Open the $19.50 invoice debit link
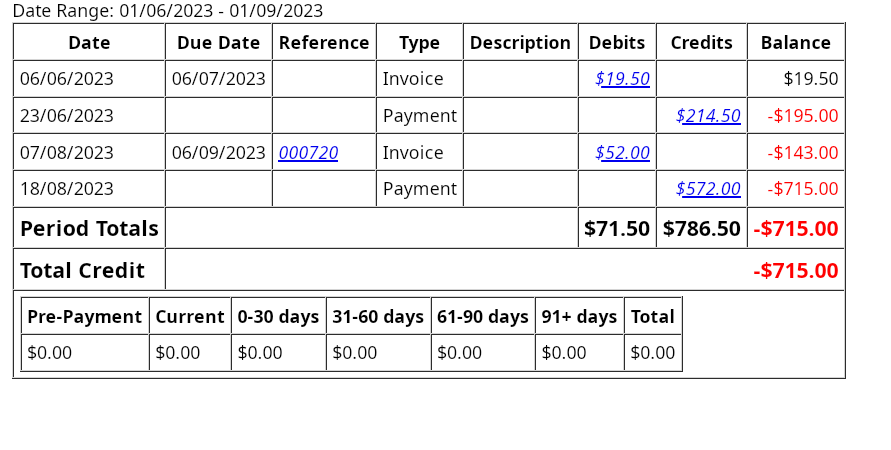Viewport: 891px width, 450px height. 622,79
